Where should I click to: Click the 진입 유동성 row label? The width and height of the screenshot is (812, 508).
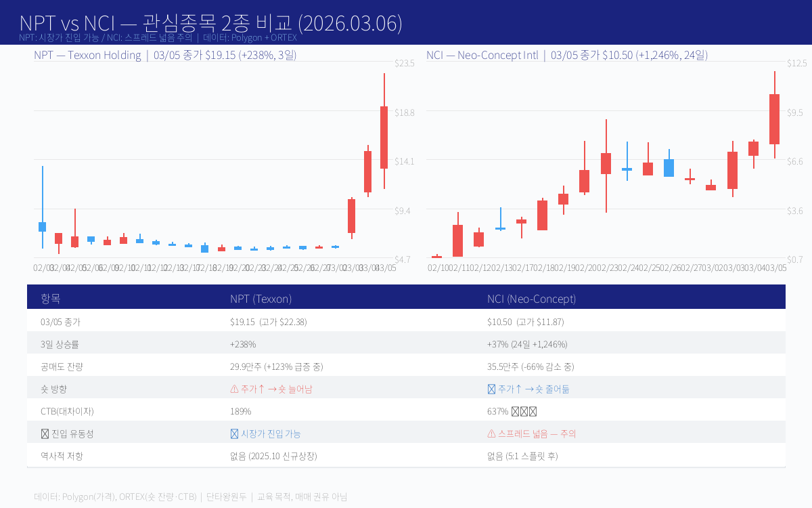click(x=67, y=434)
